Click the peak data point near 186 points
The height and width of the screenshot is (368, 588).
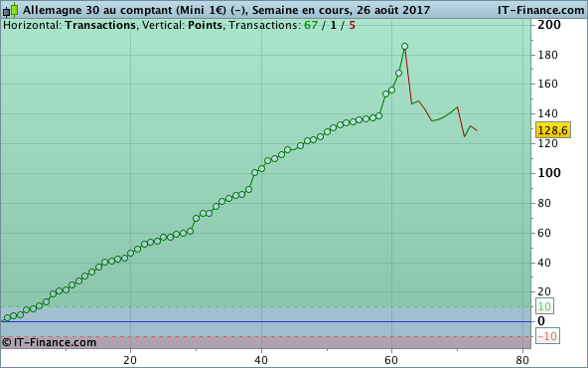404,47
